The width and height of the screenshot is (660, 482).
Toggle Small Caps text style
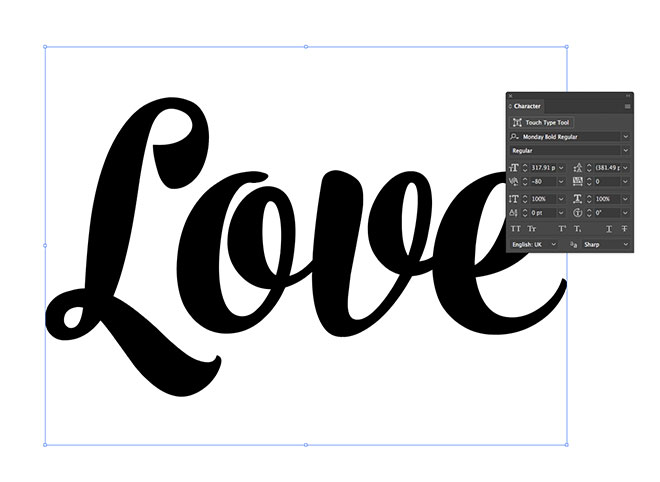pos(532,229)
